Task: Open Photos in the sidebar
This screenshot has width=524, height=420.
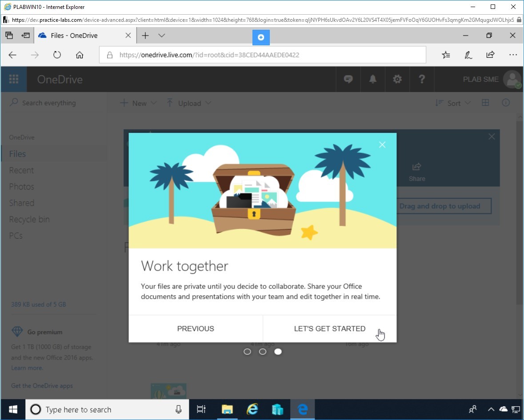Action: [21, 186]
